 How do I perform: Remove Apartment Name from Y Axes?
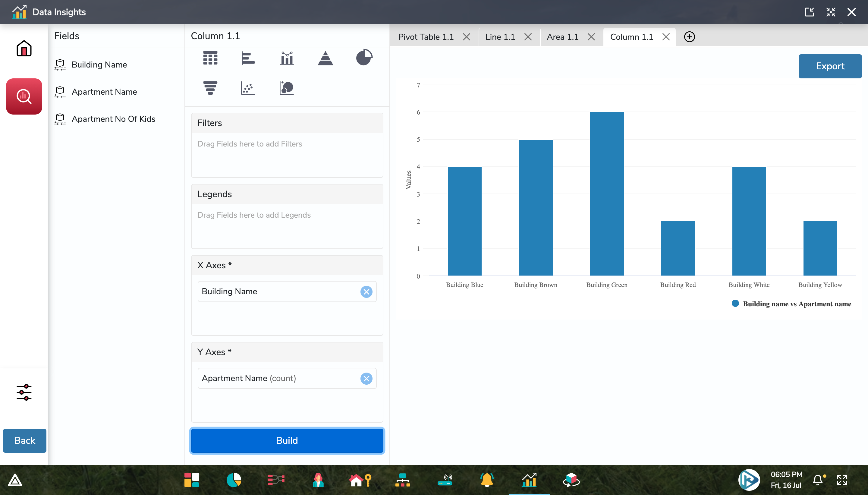(x=366, y=378)
